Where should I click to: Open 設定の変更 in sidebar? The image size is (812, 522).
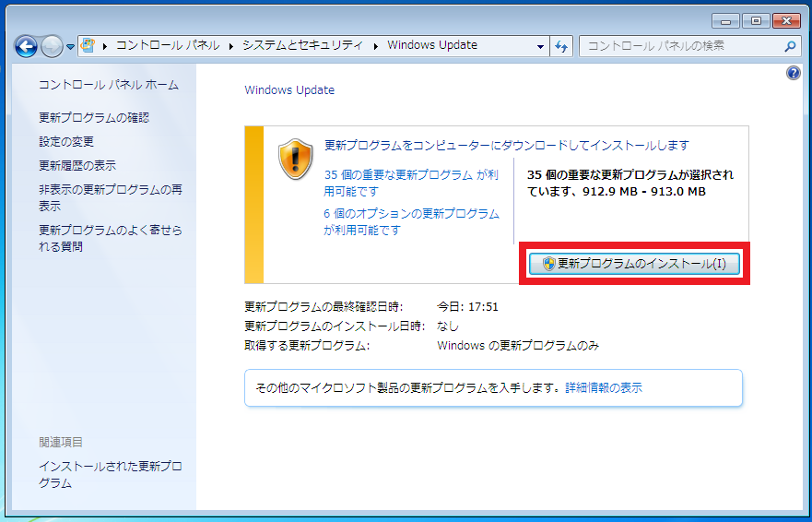click(66, 141)
